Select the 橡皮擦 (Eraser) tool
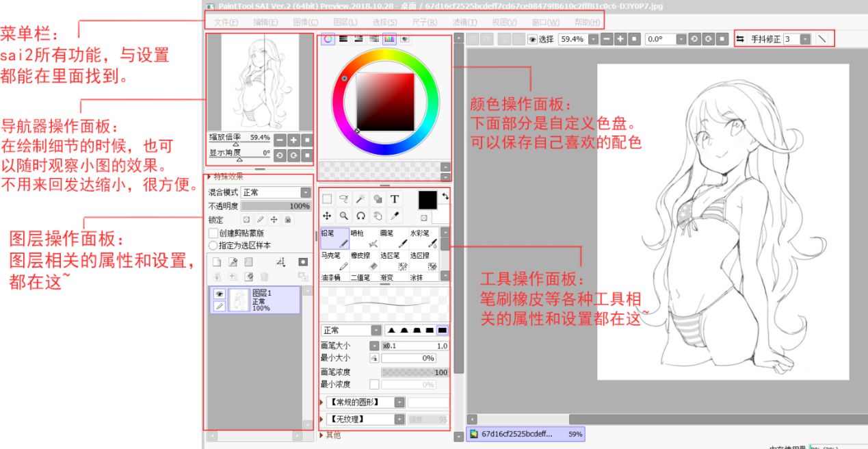Image resolution: width=868 pixels, height=449 pixels. point(364,261)
